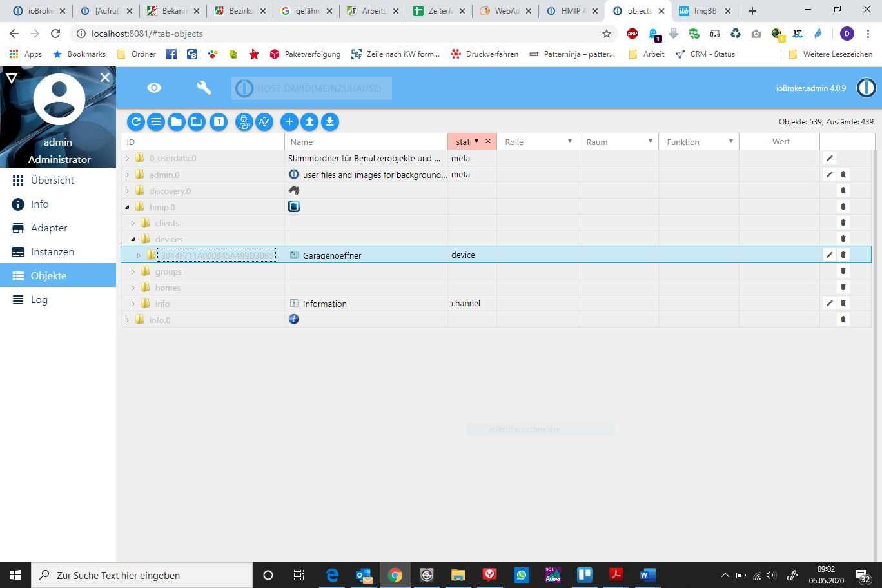This screenshot has width=882, height=588.
Task: Open the Rolle filter dropdown
Action: [x=569, y=141]
